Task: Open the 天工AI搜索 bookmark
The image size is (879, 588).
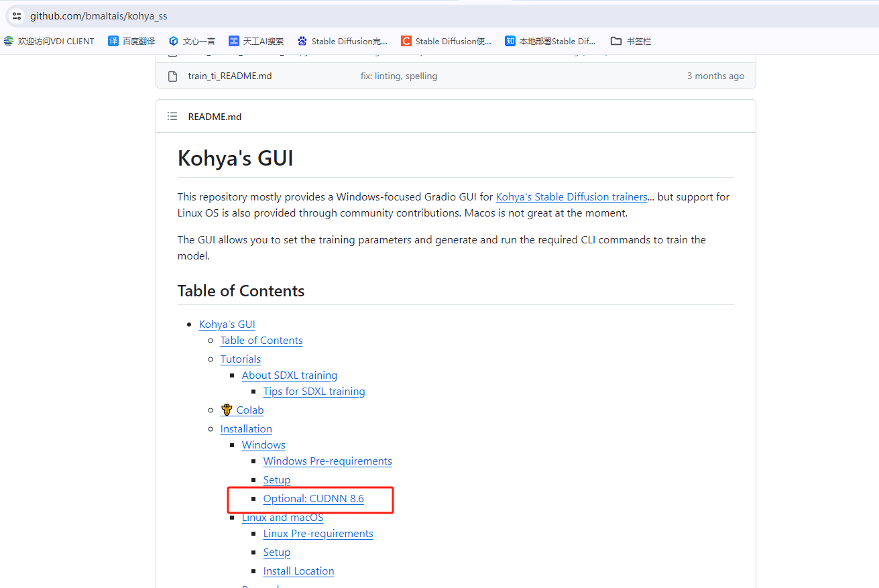Action: click(x=256, y=41)
